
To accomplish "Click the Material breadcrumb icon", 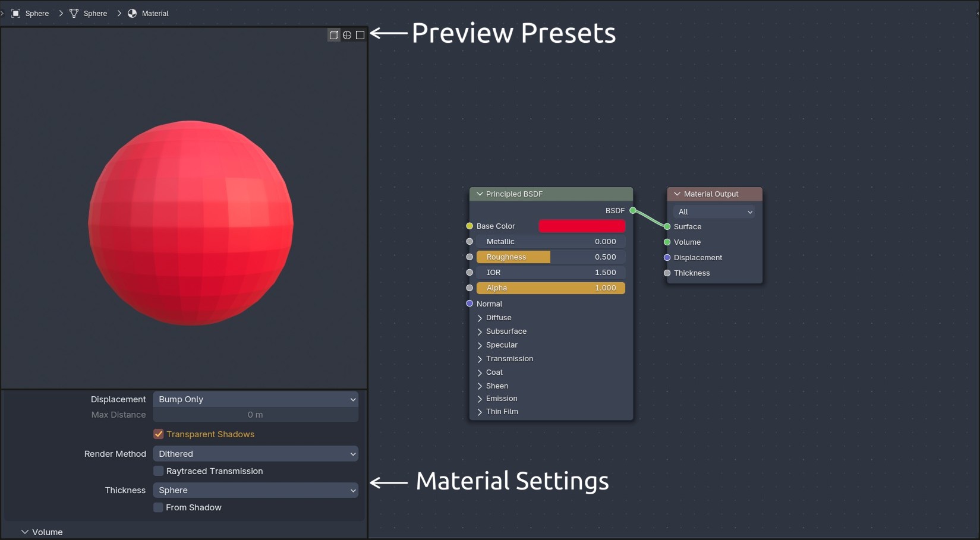I will tap(133, 13).
